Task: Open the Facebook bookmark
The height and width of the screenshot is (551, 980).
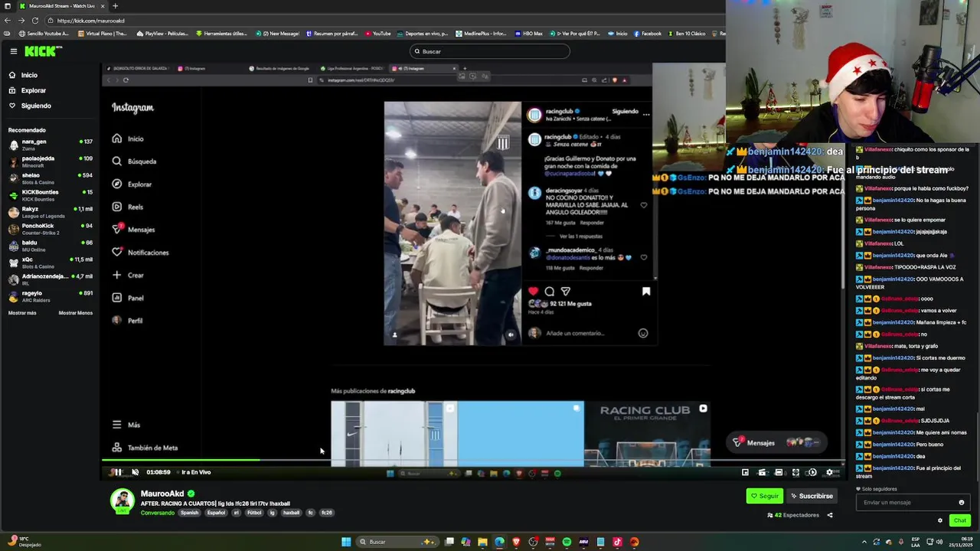Action: [x=647, y=34]
